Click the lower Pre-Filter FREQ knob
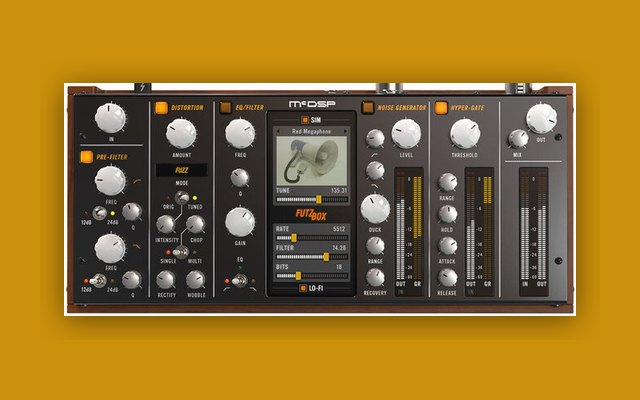The width and height of the screenshot is (640, 400). point(110,248)
